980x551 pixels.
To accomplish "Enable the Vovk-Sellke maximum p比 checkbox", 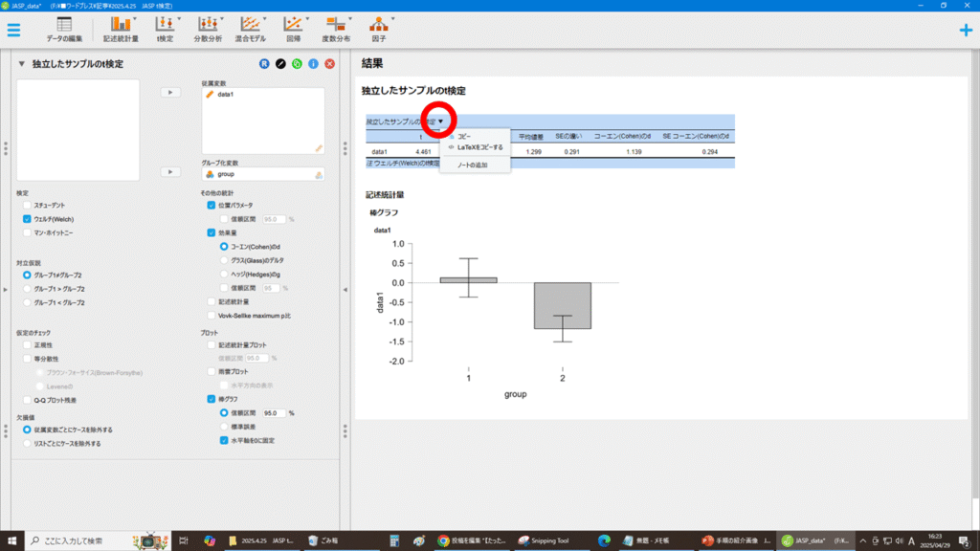I will [x=212, y=316].
